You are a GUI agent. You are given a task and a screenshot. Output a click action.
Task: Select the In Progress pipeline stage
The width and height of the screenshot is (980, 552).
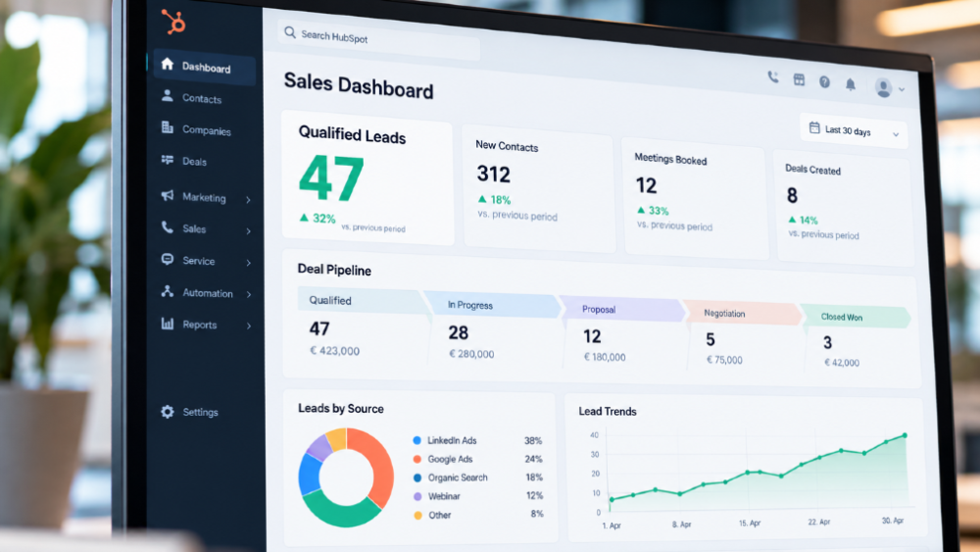point(493,306)
